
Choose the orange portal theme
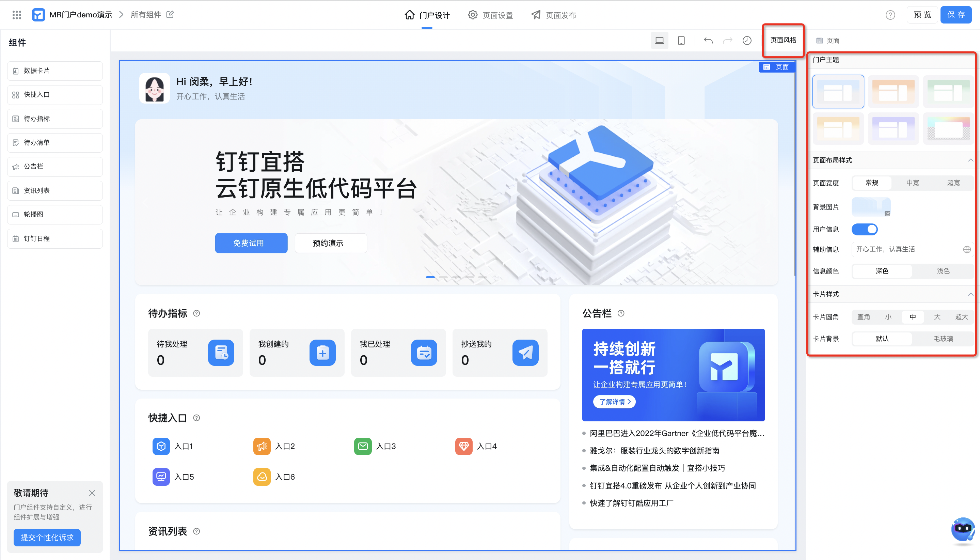[893, 92]
